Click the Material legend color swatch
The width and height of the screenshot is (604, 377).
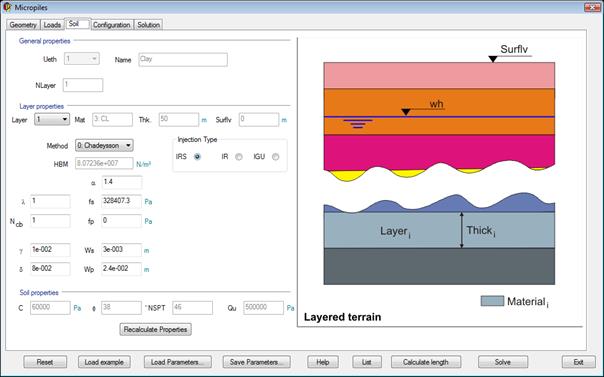click(x=492, y=301)
